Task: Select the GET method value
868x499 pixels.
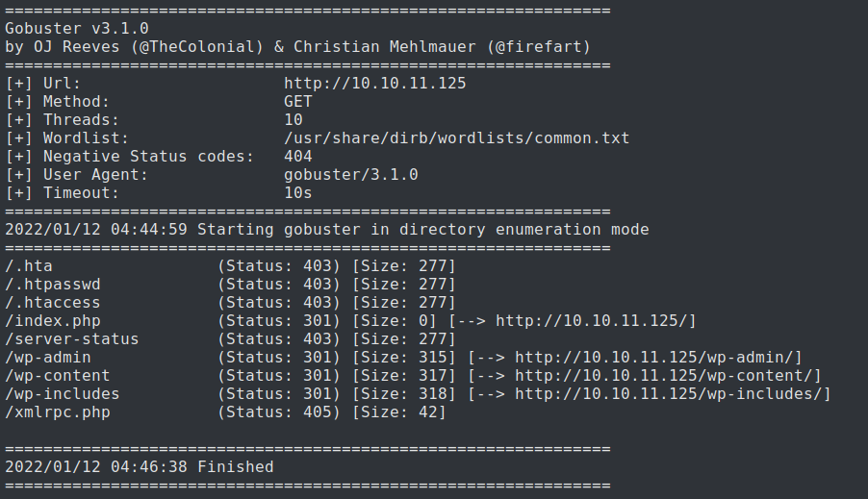Action: click(x=297, y=101)
